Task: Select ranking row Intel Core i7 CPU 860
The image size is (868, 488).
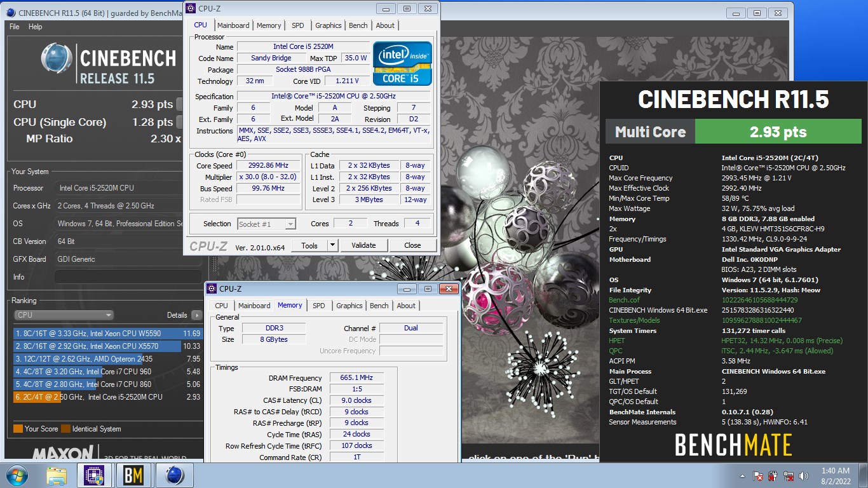Action: tap(107, 384)
